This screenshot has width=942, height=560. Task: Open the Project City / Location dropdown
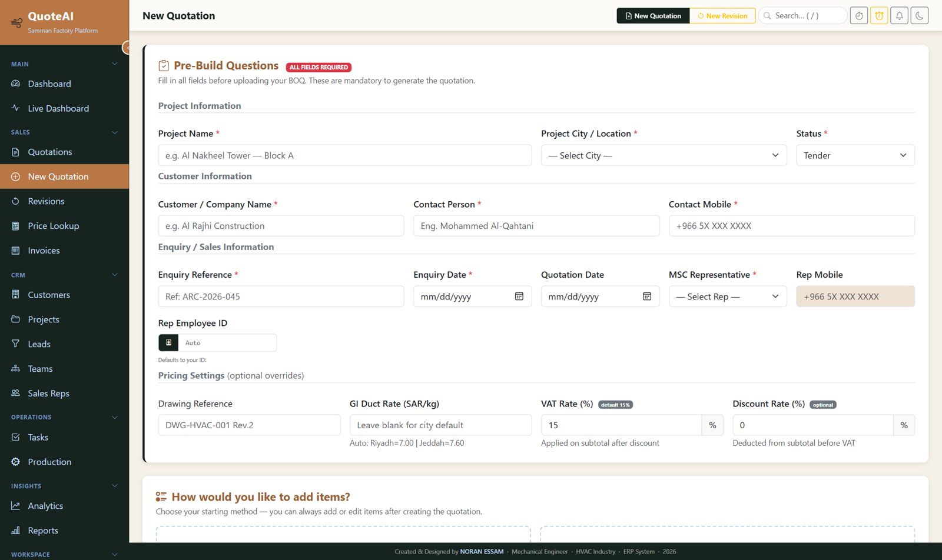click(664, 155)
